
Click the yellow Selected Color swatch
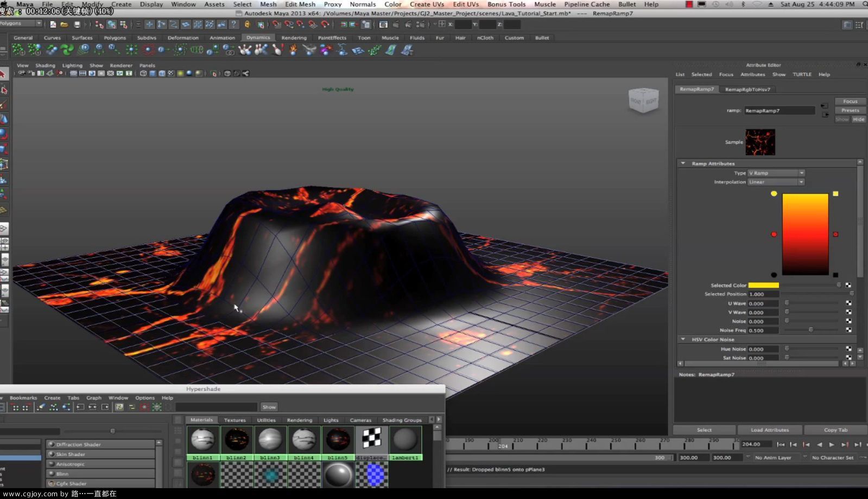[x=763, y=285]
